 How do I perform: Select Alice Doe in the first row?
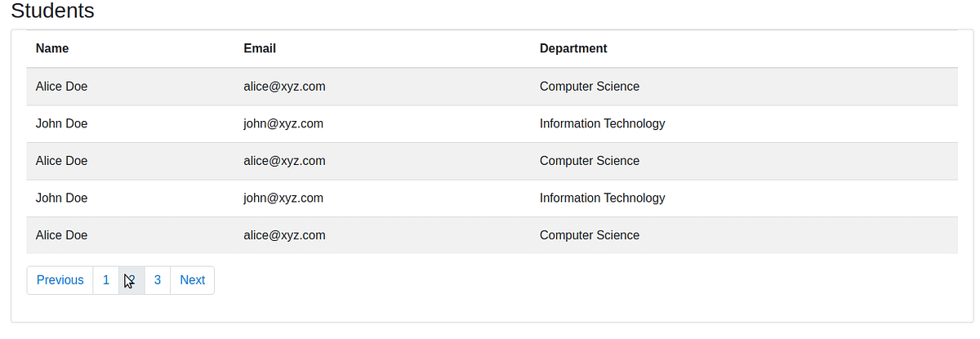click(61, 87)
